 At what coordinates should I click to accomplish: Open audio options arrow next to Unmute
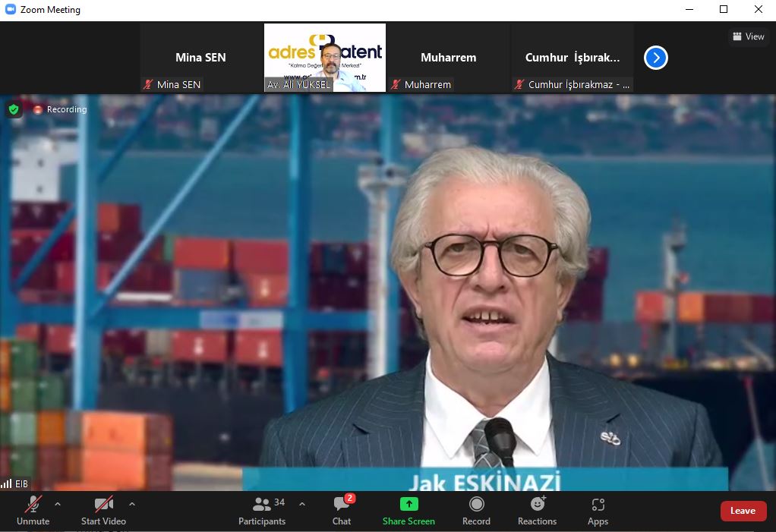pyautogui.click(x=58, y=505)
